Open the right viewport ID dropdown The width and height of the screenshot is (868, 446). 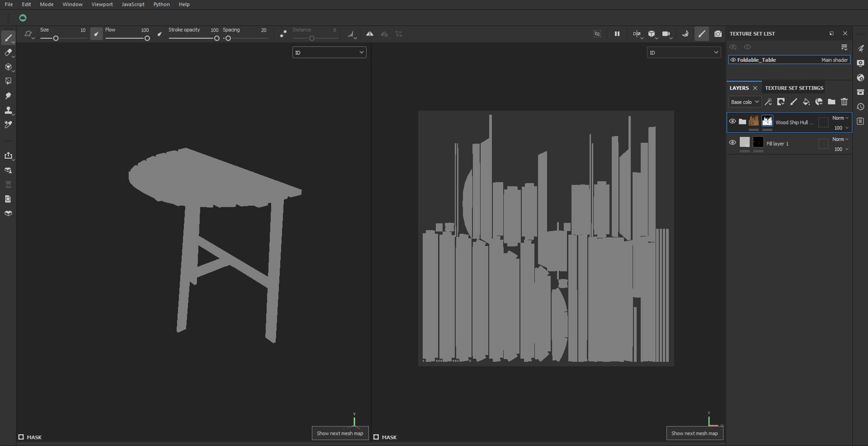click(x=684, y=52)
